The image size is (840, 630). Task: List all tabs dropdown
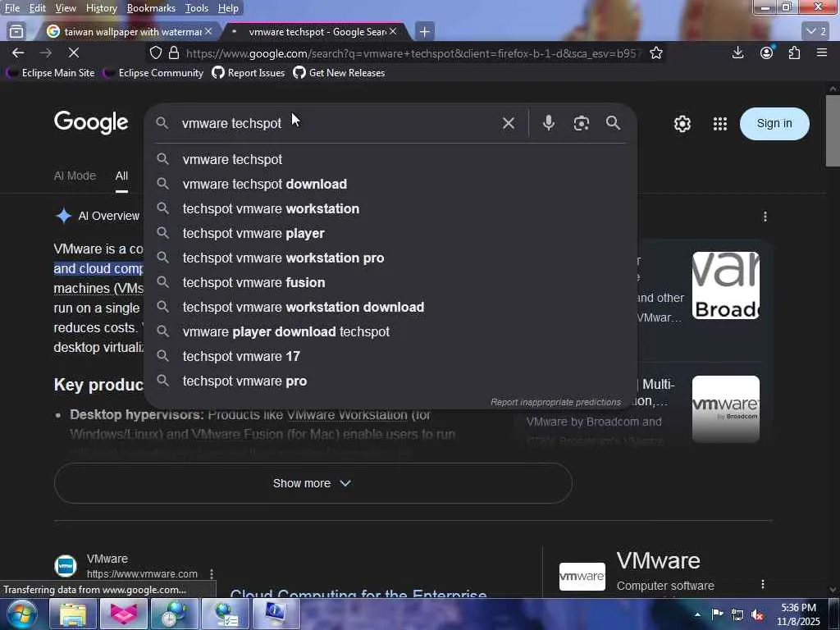coord(817,32)
